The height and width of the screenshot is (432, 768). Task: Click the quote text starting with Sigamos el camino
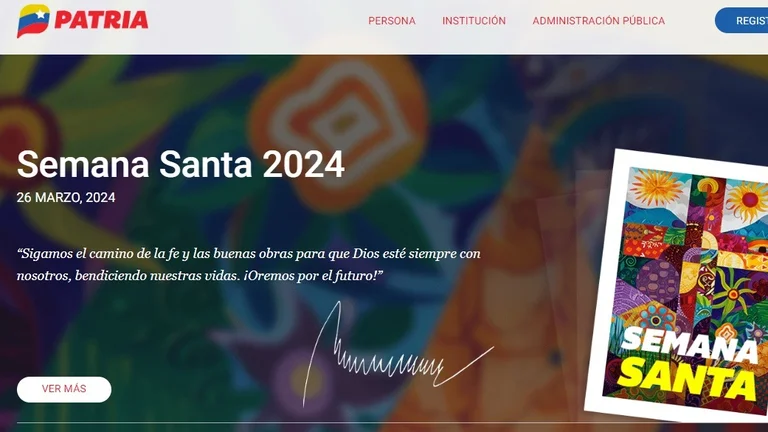click(249, 264)
